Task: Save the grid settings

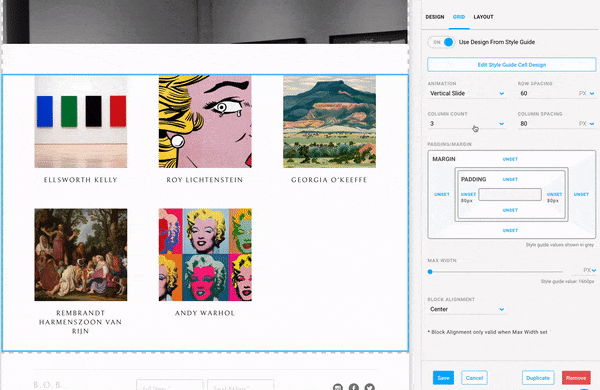Action: tap(443, 378)
